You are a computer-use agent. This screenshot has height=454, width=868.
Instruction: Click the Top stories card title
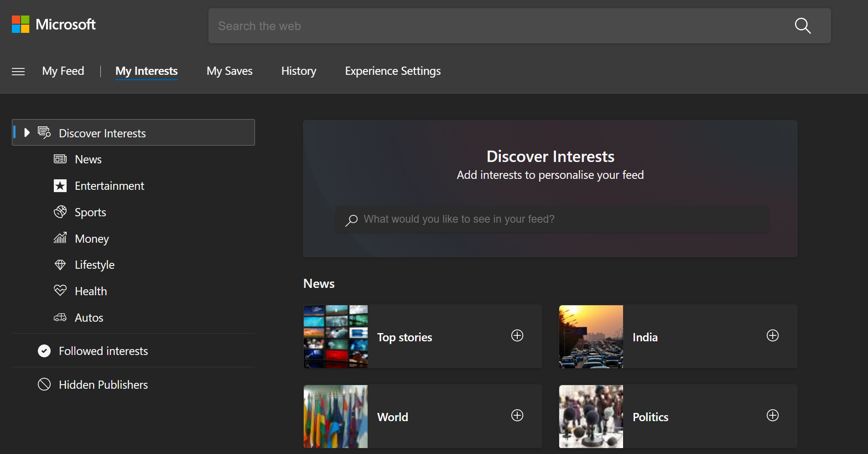click(405, 337)
